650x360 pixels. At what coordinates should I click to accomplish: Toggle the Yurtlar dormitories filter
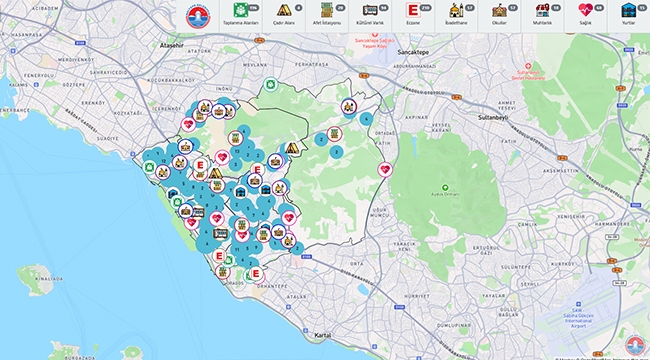(628, 16)
